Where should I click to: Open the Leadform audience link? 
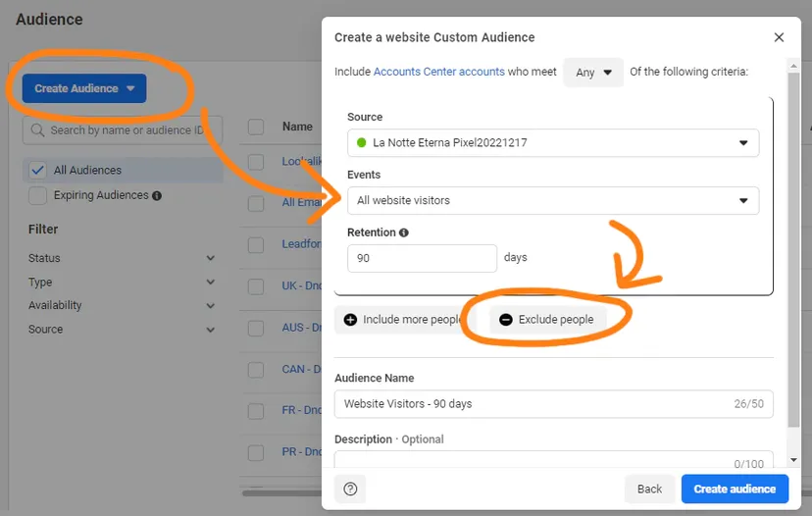[x=301, y=244]
